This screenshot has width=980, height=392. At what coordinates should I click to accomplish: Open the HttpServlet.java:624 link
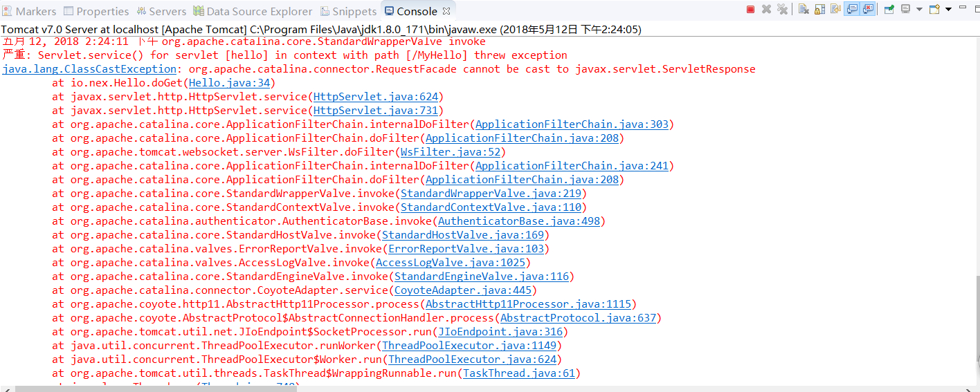click(375, 97)
